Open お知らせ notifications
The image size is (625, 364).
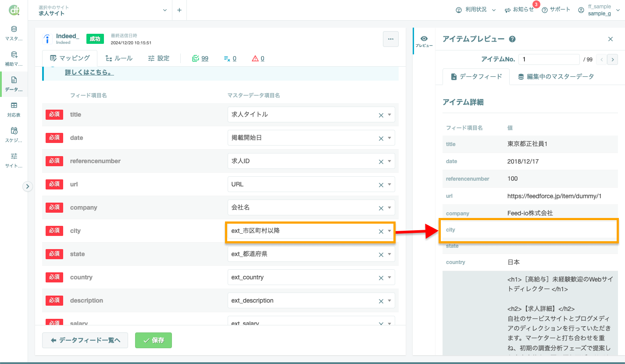519,10
